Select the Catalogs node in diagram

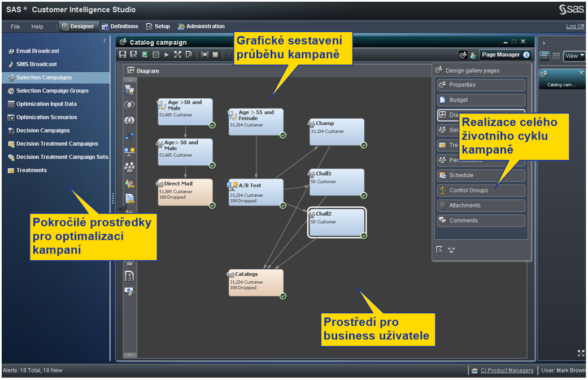256,283
